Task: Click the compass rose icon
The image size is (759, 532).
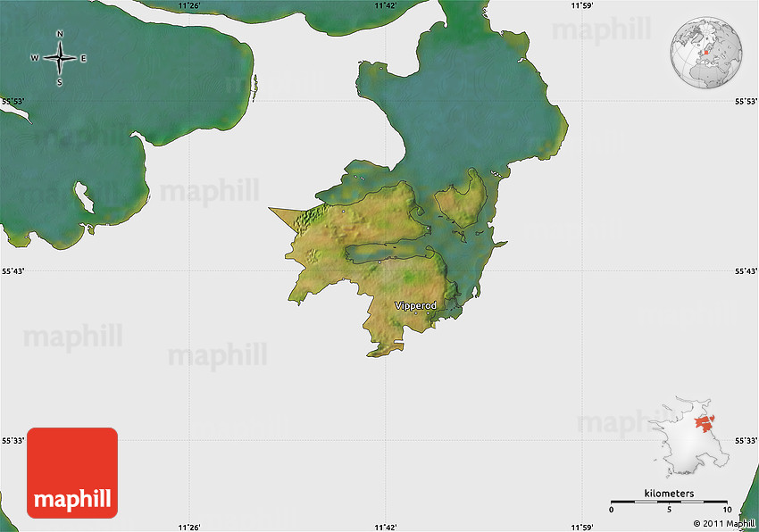Action: (60, 59)
